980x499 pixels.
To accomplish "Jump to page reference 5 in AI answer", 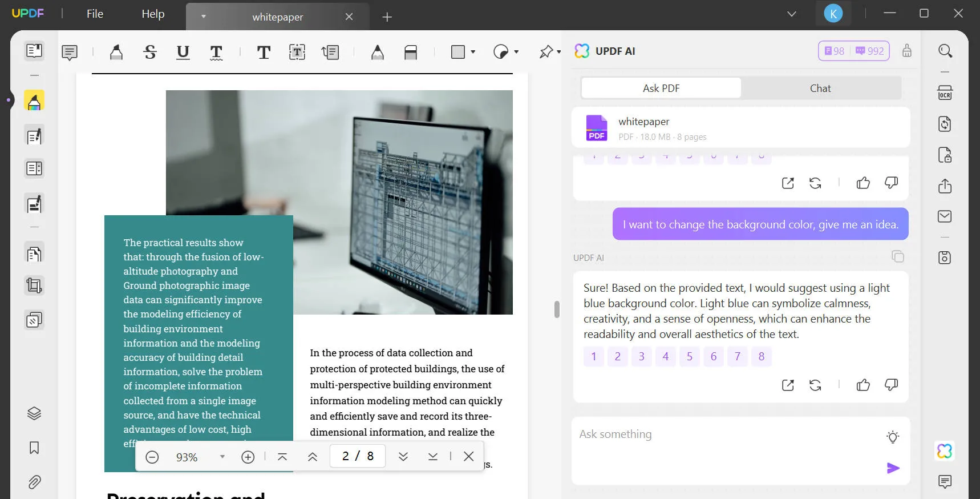I will pyautogui.click(x=690, y=356).
